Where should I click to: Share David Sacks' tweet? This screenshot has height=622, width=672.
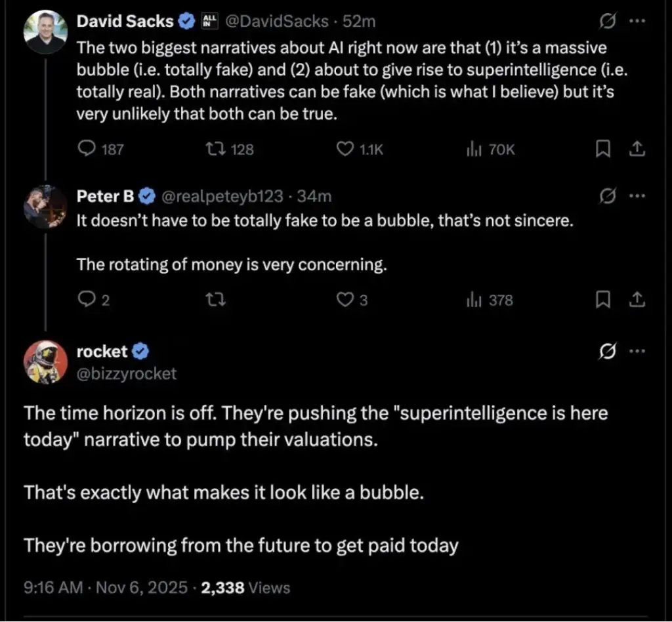(636, 150)
